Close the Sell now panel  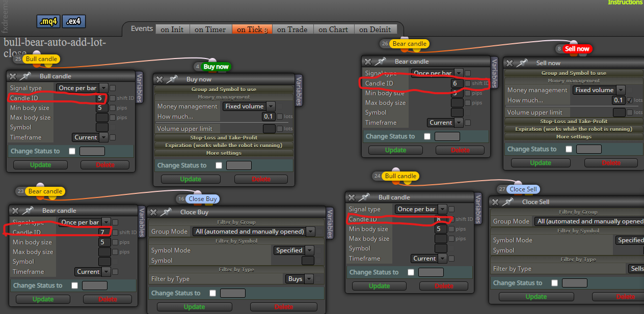[510, 63]
